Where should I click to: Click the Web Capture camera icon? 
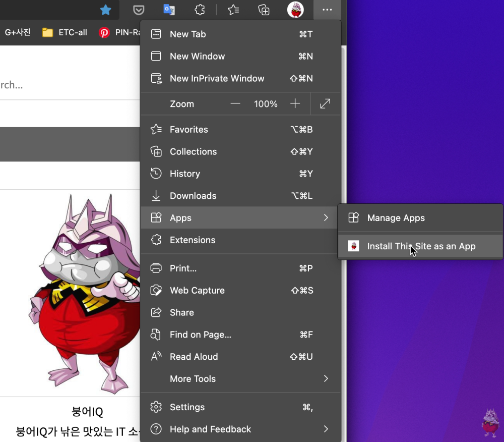tap(156, 290)
